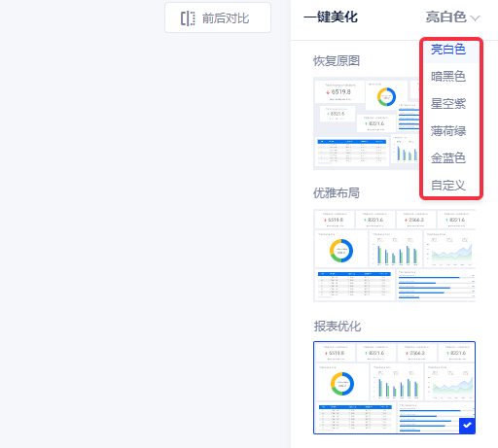Image resolution: width=498 pixels, height=448 pixels.
Task: Click the 前后对比 button
Action: point(218,17)
